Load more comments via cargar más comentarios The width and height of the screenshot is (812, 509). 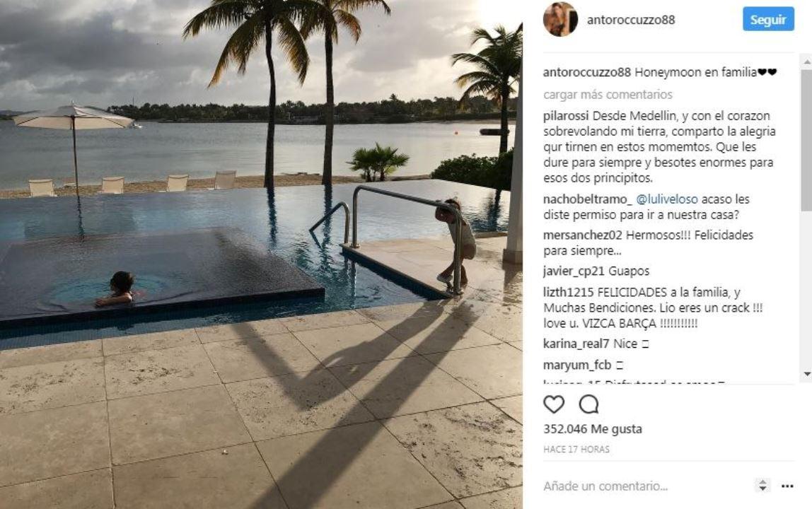pos(608,94)
